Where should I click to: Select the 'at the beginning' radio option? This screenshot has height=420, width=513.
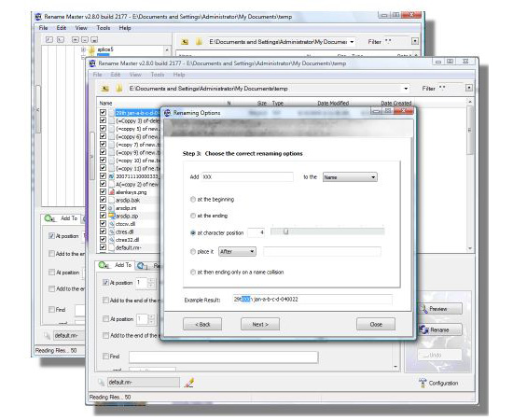(x=193, y=200)
